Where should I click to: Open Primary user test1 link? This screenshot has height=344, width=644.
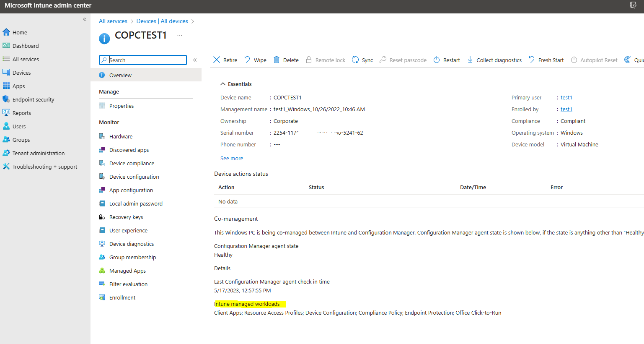pyautogui.click(x=566, y=97)
